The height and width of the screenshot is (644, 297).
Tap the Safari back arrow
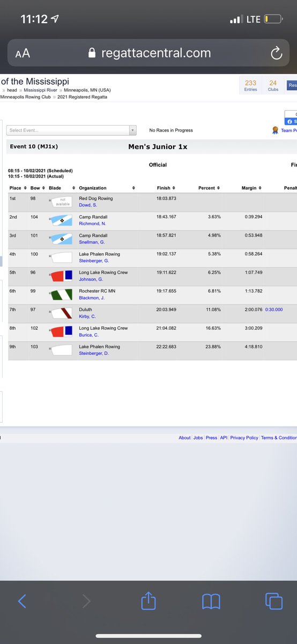click(x=22, y=601)
